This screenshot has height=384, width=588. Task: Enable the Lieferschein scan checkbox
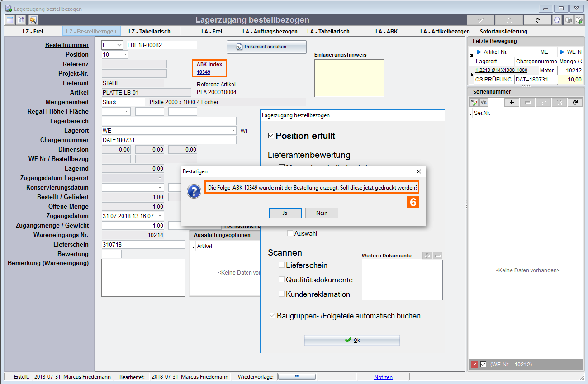click(x=281, y=265)
